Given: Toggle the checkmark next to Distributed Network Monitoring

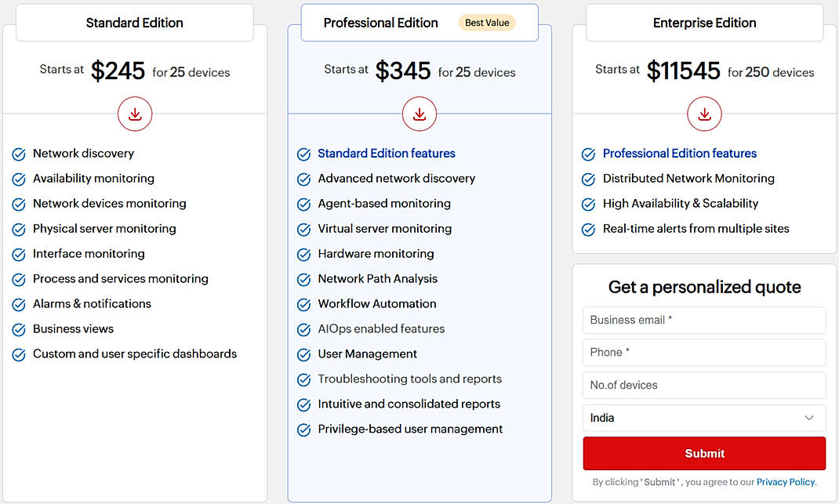Looking at the screenshot, I should tap(588, 179).
